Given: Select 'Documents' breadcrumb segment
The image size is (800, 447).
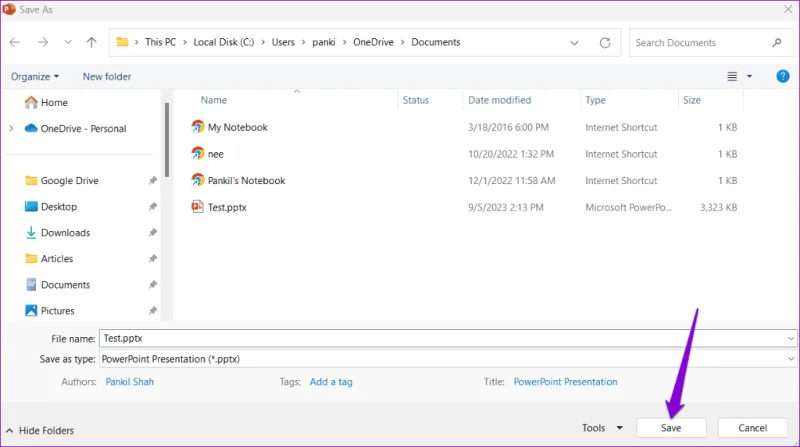Looking at the screenshot, I should pos(436,42).
